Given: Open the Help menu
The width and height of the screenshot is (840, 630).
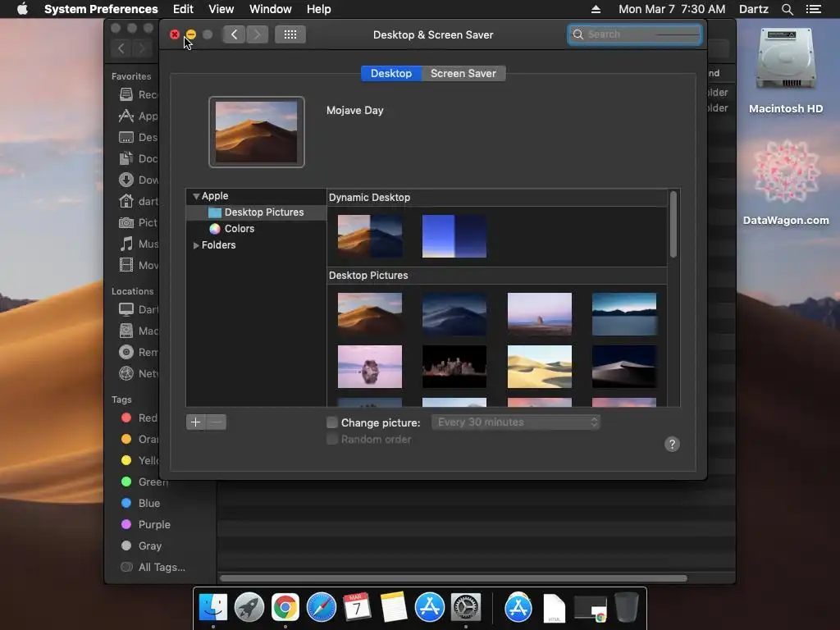Looking at the screenshot, I should click(319, 9).
